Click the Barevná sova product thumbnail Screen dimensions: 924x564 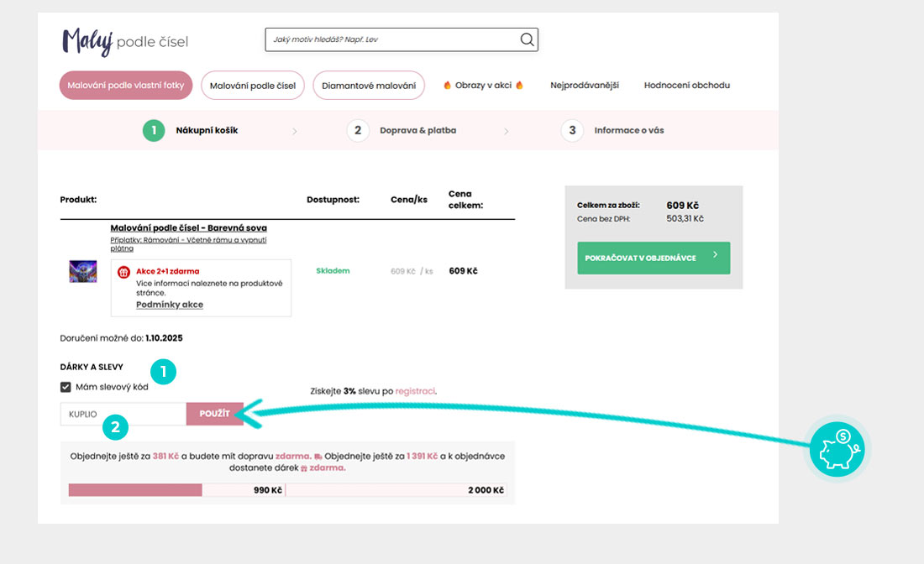82,271
